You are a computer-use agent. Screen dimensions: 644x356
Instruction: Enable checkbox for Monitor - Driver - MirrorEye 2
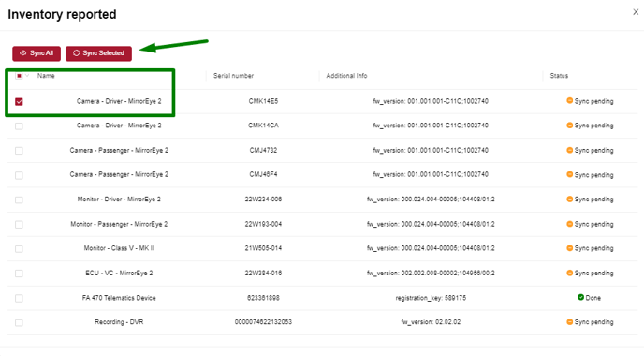click(x=19, y=200)
